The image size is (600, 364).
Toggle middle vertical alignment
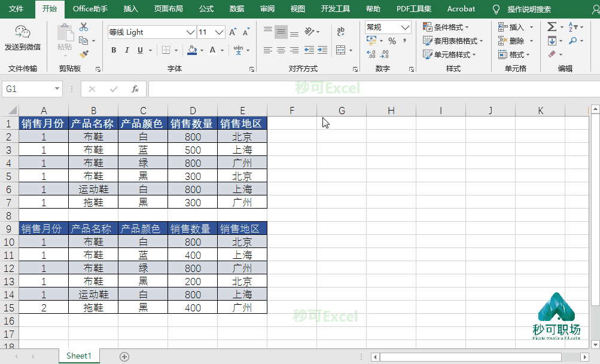pos(281,32)
